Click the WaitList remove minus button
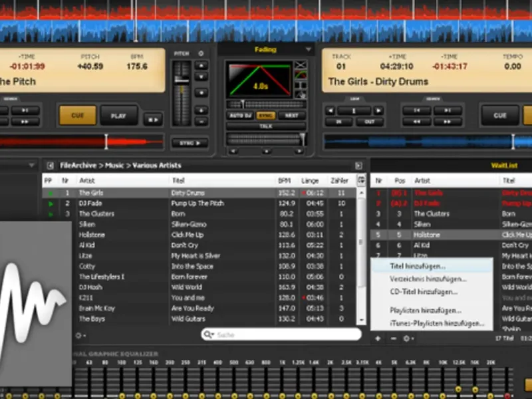The height and width of the screenshot is (399, 532). (393, 338)
